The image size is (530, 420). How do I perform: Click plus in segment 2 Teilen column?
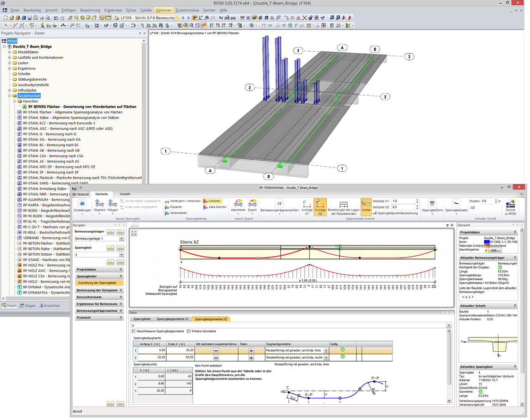pos(251,358)
